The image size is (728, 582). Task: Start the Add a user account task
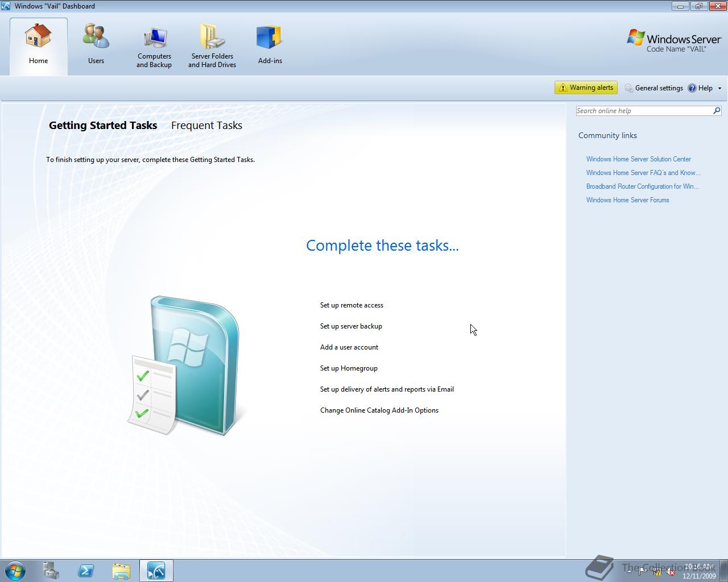pos(349,347)
